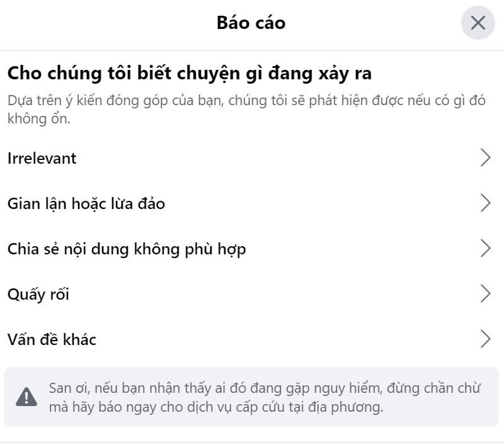
Task: Click the warning triangle icon
Action: (x=26, y=396)
